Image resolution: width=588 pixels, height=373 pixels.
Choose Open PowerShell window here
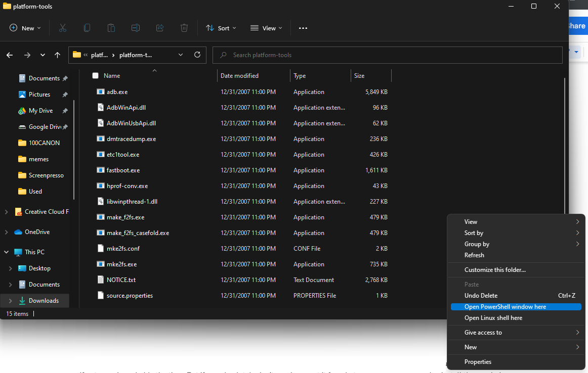(505, 307)
